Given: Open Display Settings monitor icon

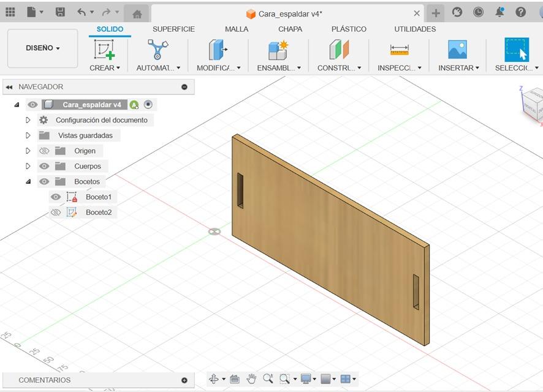Looking at the screenshot, I should coord(306,379).
